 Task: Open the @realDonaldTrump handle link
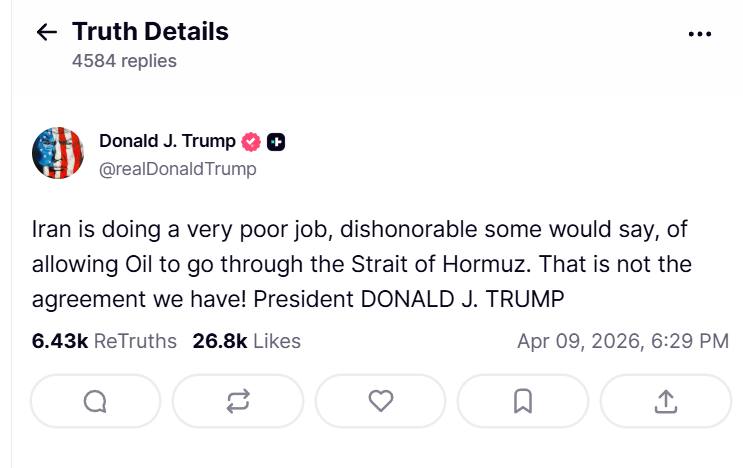[177, 169]
